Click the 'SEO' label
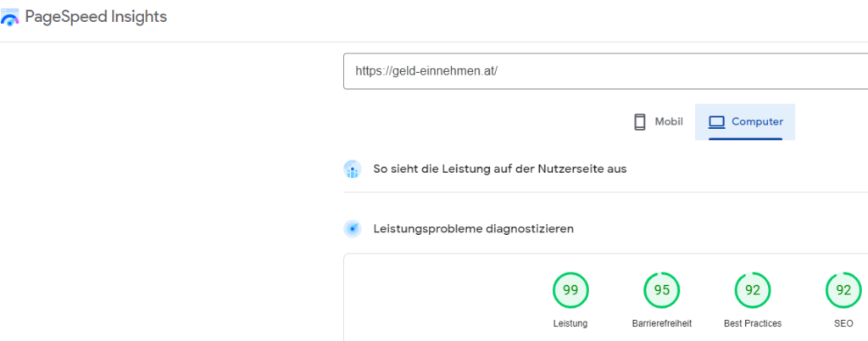Viewport: 868px width, 341px height. 843,324
